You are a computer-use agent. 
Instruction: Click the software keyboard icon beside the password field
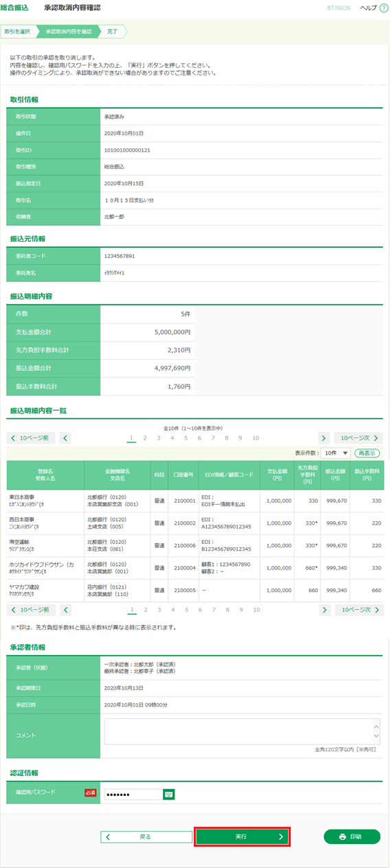click(169, 794)
